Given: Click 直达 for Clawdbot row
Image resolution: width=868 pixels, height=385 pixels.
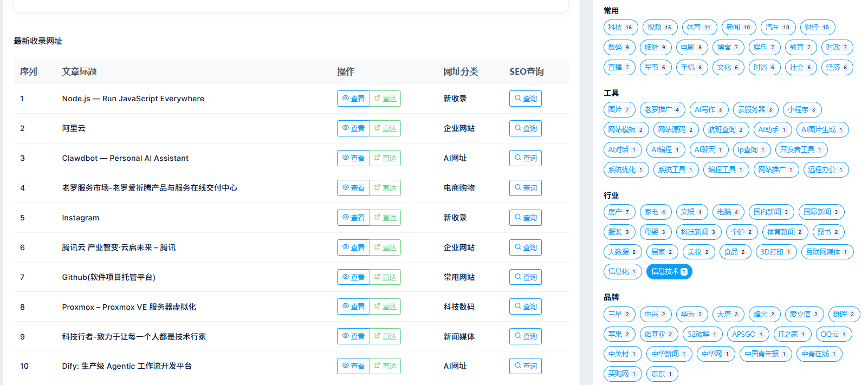Looking at the screenshot, I should click(x=385, y=158).
